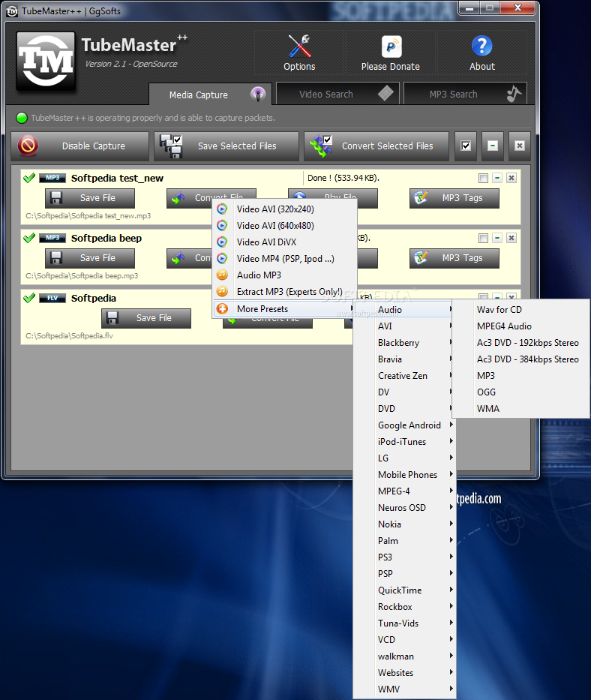Click the green capture status indicator

point(22,118)
